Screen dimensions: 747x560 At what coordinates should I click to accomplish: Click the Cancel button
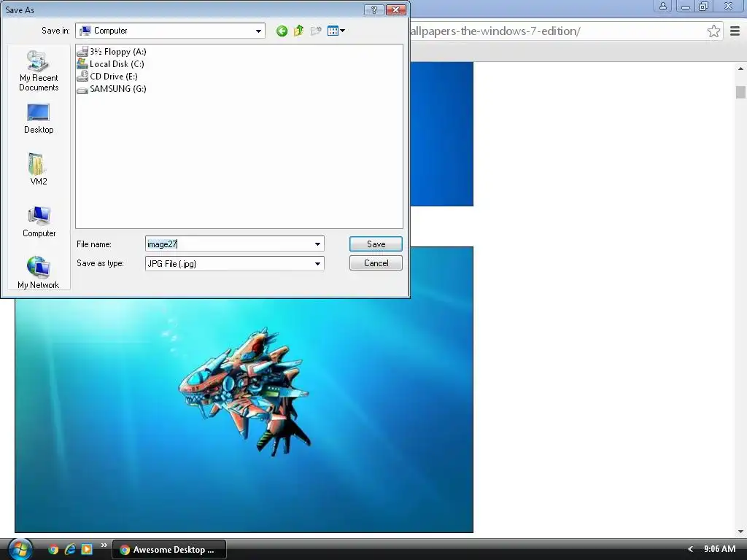(376, 262)
